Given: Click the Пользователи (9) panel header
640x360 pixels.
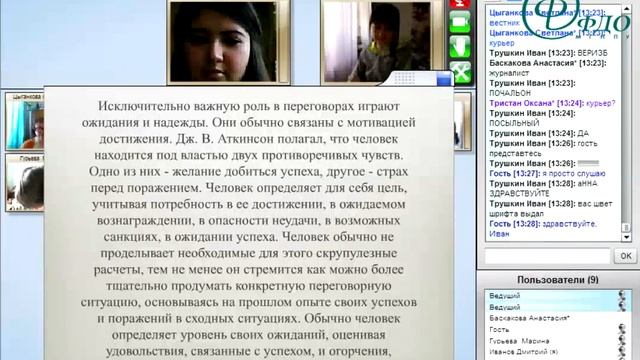Looking at the screenshot, I should click(x=558, y=280).
